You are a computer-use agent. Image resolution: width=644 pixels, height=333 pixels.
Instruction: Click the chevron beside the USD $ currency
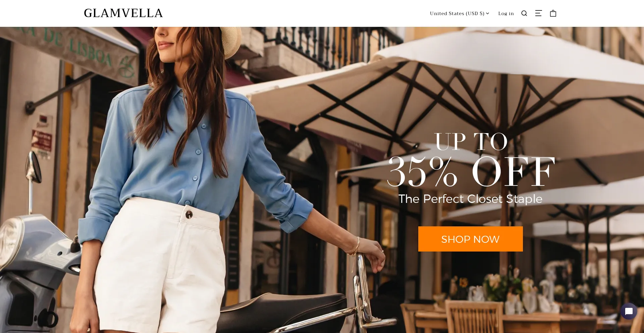[x=487, y=13]
